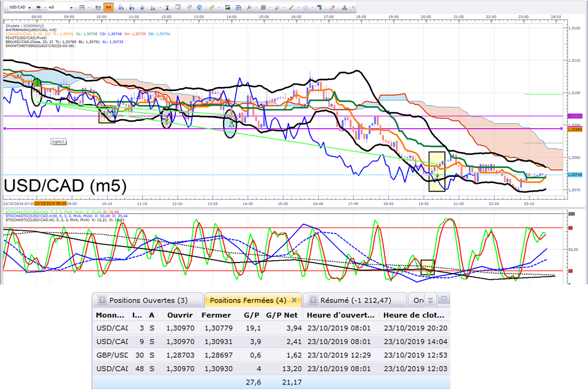Viewport: 588px width, 390px height.
Task: Expand the chart type dropdown arrow
Action: pyautogui.click(x=89, y=8)
